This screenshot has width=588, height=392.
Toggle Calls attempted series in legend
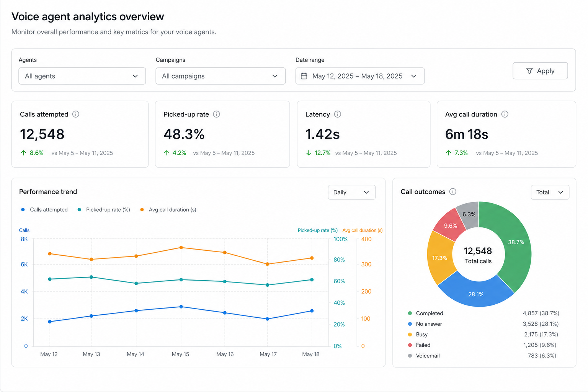44,210
